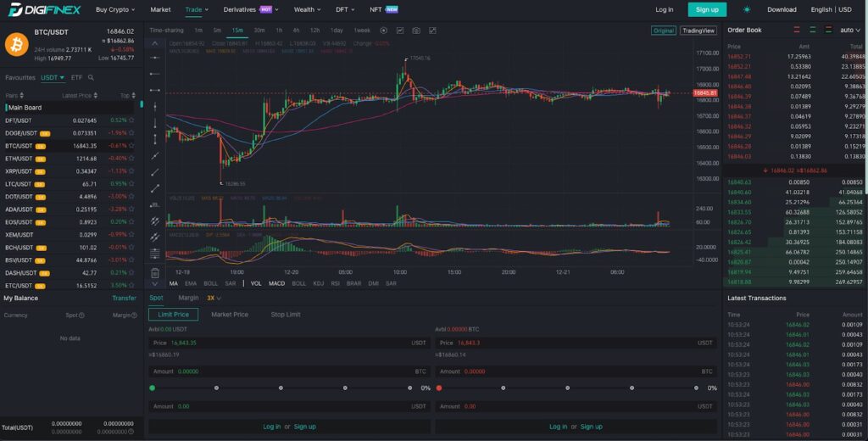Favorite the DOGE/USDT pair star
The image size is (868, 441).
131,133
